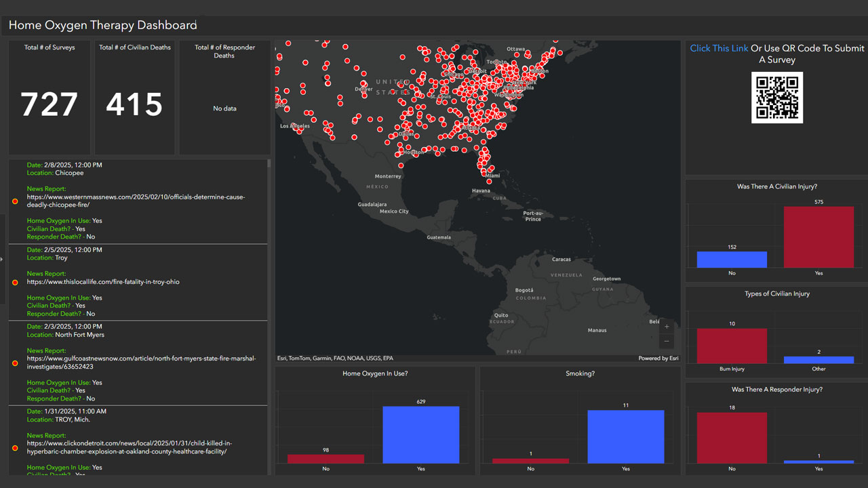This screenshot has height=488, width=868.
Task: Click the 'Powered by Esri' attribution
Action: pos(658,358)
